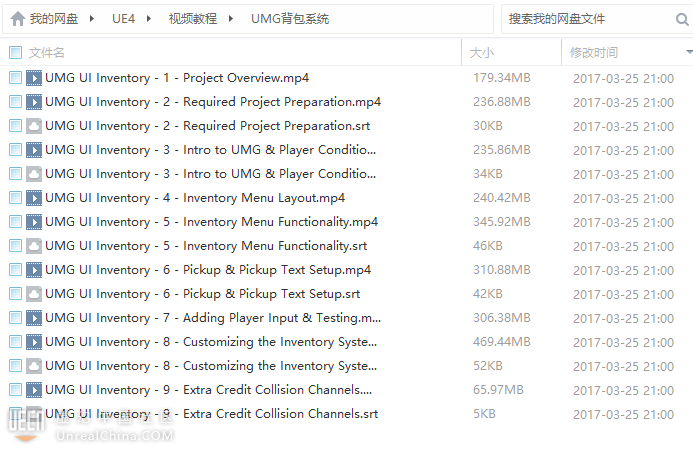
Task: Click the 240.42MB size value
Action: click(502, 198)
